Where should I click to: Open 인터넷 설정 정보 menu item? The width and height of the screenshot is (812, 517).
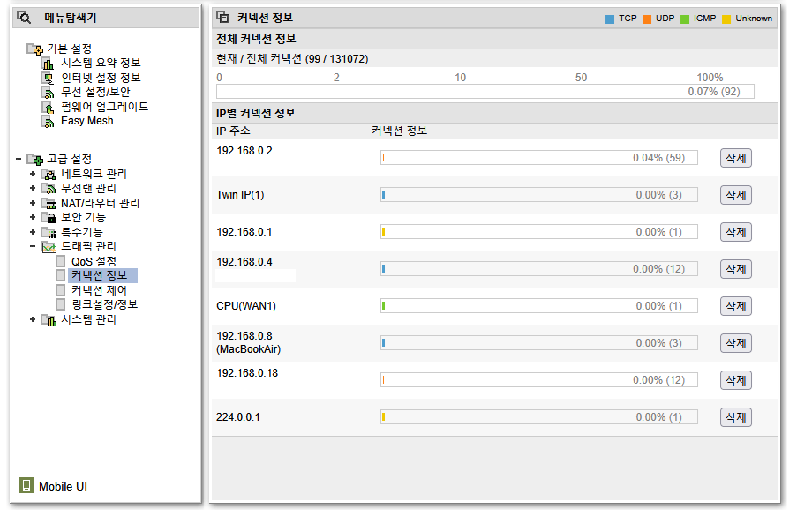pyautogui.click(x=101, y=78)
